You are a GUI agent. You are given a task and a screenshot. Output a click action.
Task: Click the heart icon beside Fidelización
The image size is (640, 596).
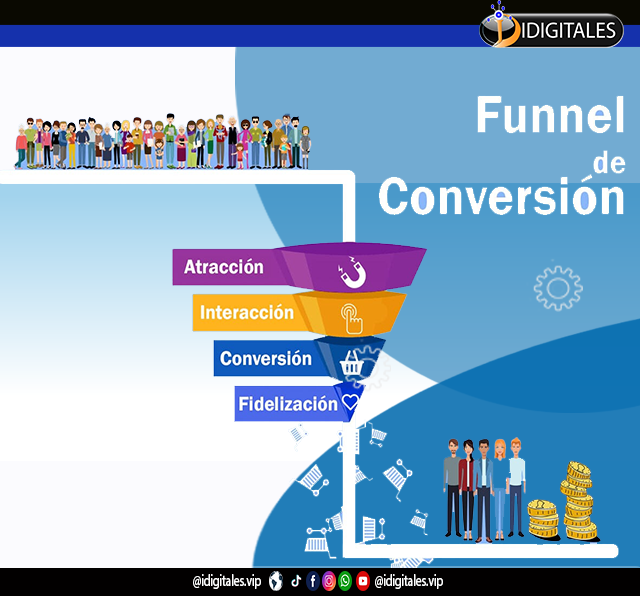[x=350, y=403]
